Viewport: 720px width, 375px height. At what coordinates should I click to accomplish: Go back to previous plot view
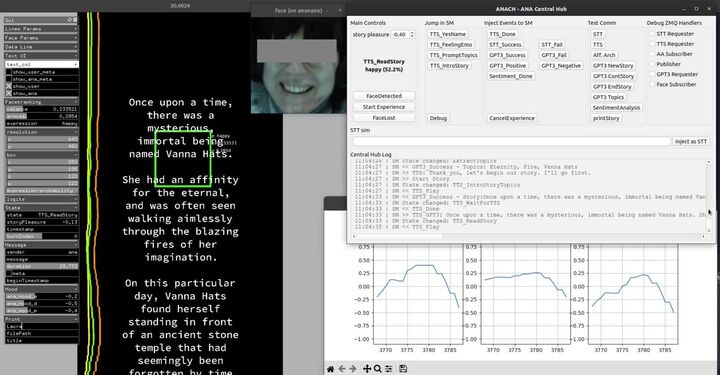pyautogui.click(x=342, y=369)
